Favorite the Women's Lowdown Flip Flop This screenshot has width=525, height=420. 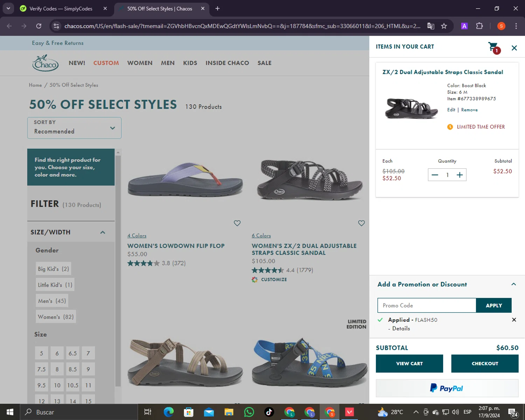point(237,223)
